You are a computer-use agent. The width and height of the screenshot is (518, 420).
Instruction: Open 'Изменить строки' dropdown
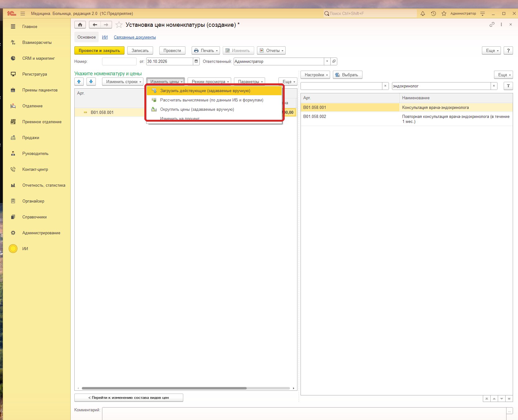pos(123,82)
